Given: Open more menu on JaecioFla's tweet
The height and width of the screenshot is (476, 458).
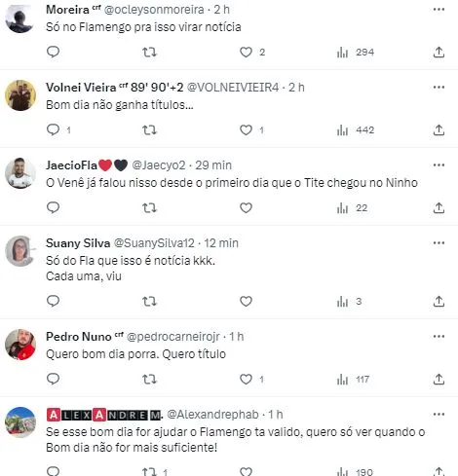Looking at the screenshot, I should point(439,165).
